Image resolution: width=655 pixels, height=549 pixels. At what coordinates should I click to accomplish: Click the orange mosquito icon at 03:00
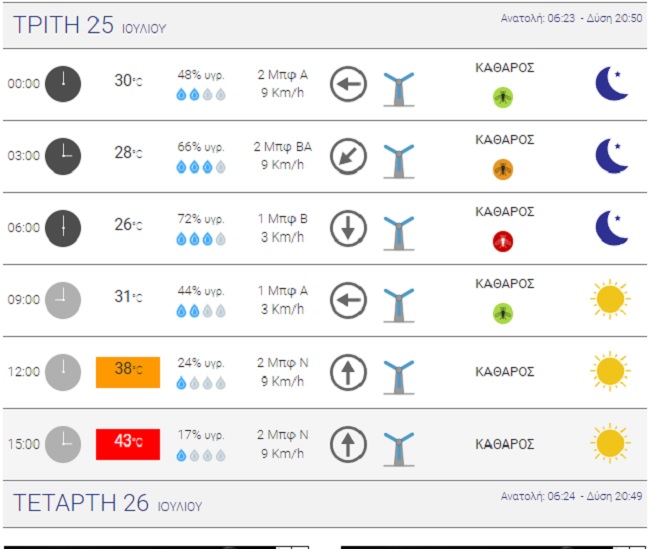coord(503,169)
